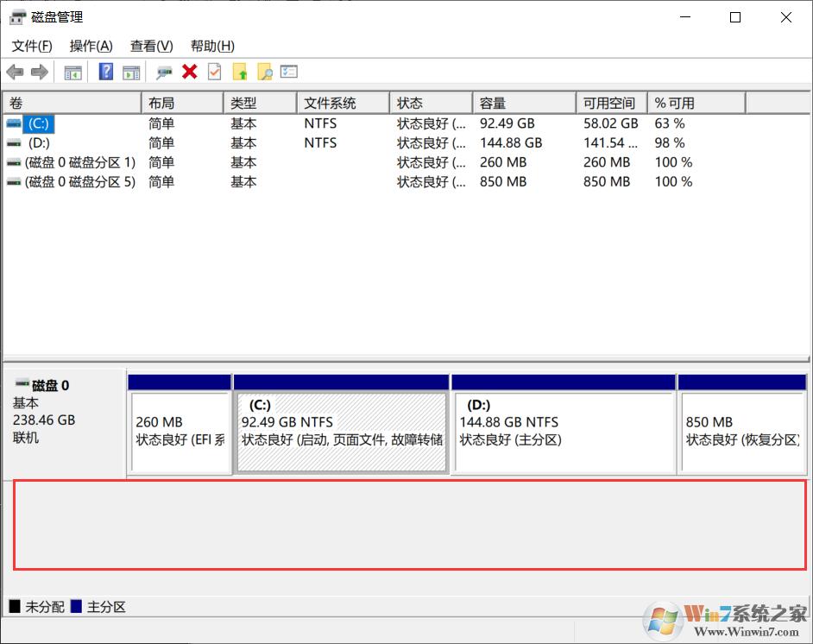Open the 操作(A) menu
813x644 pixels.
pos(91,45)
